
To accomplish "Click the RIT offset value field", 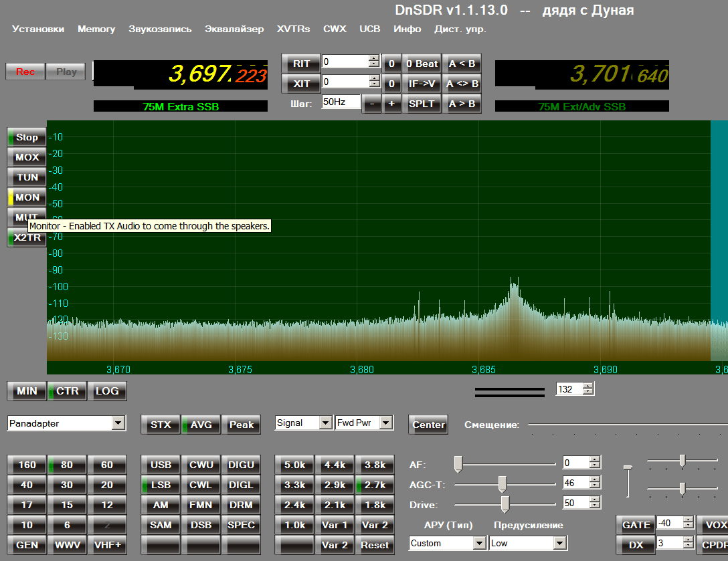I will click(344, 62).
